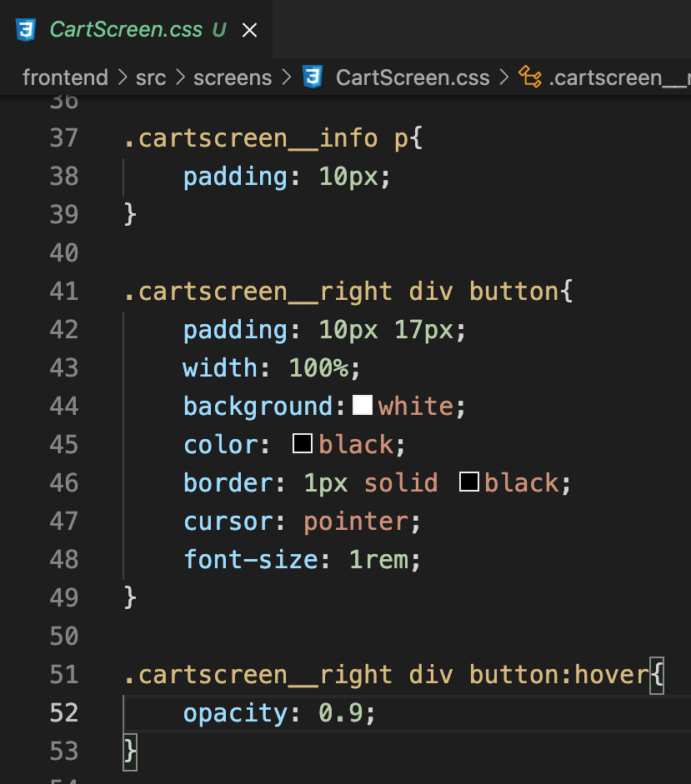Expand the chevron after frontend breadcrumb
This screenshot has width=691, height=784.
122,77
